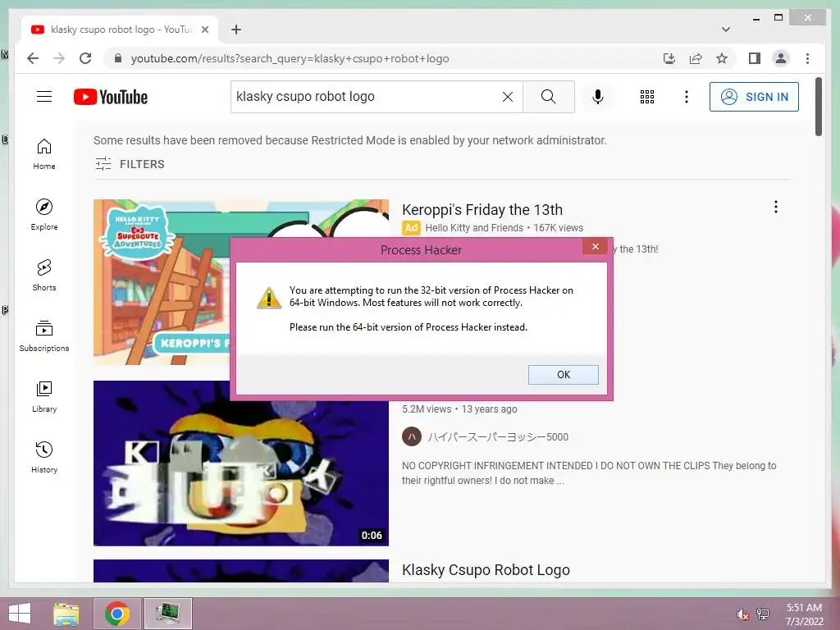Click the '5.2M views' text
The image size is (840, 630).
pyautogui.click(x=427, y=409)
